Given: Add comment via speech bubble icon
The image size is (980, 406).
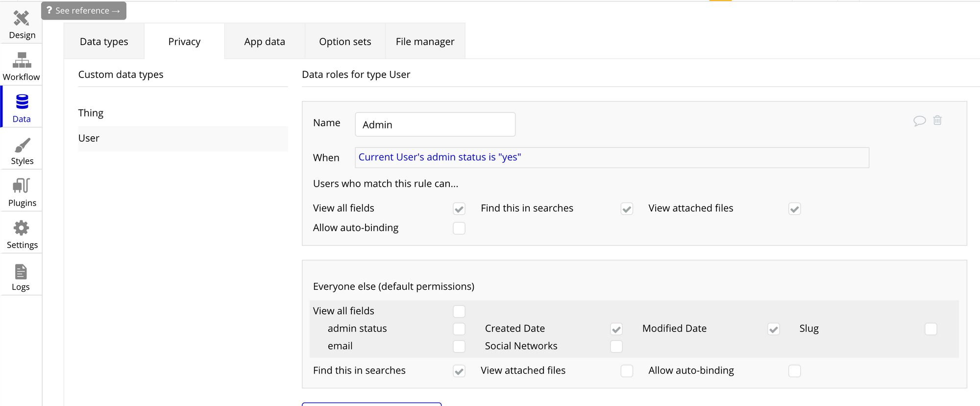Looking at the screenshot, I should [919, 121].
